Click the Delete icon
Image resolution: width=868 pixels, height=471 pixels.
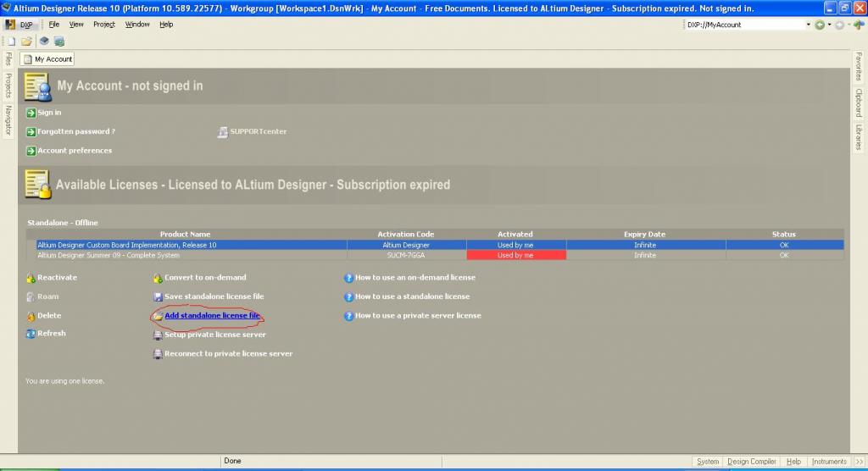point(31,317)
